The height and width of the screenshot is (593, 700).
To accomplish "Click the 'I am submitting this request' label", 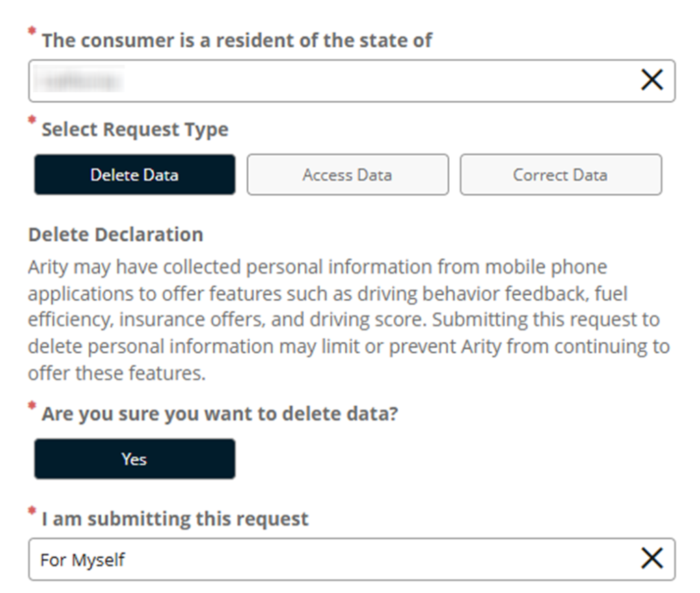I will tap(175, 519).
